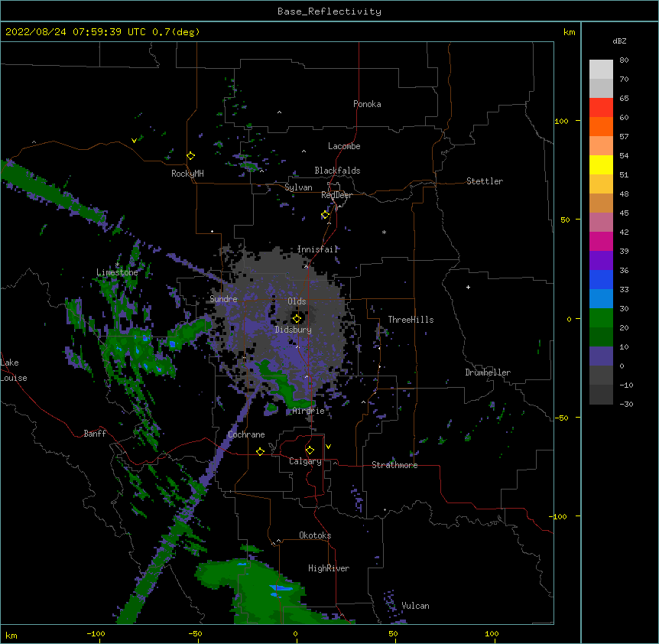Screen dimensions: 659x644
Task: Click the Banff label
Action: point(95,434)
